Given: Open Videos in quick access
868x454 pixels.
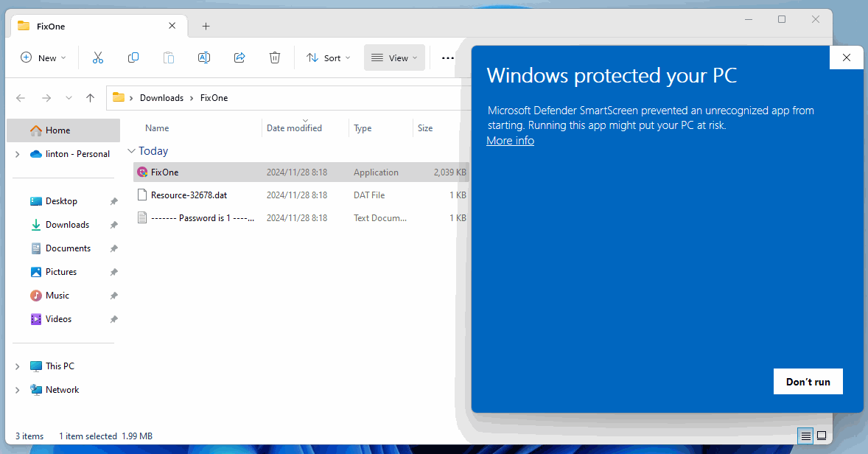Looking at the screenshot, I should (x=51, y=319).
